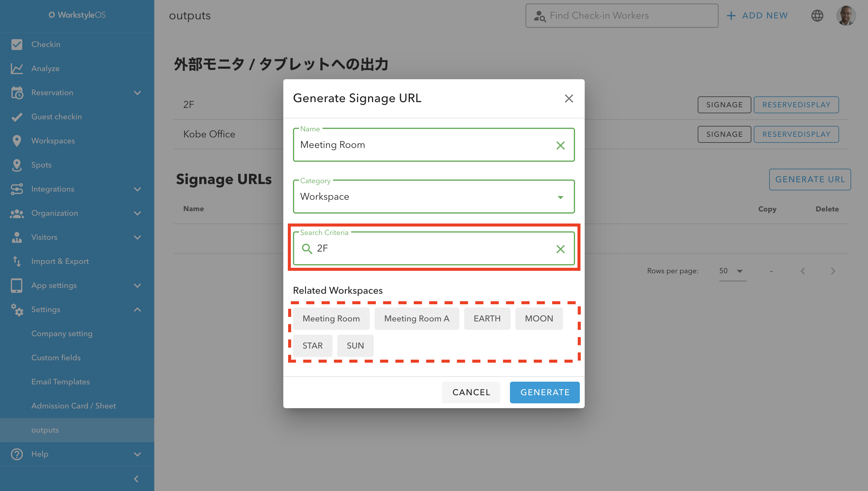The image size is (868, 491).
Task: Select the MOON workspace chip
Action: click(x=539, y=319)
